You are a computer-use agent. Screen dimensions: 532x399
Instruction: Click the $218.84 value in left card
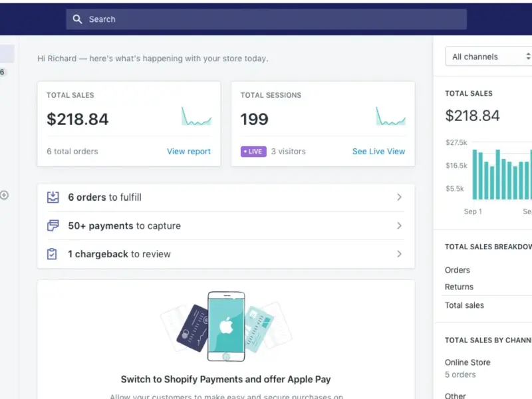77,119
